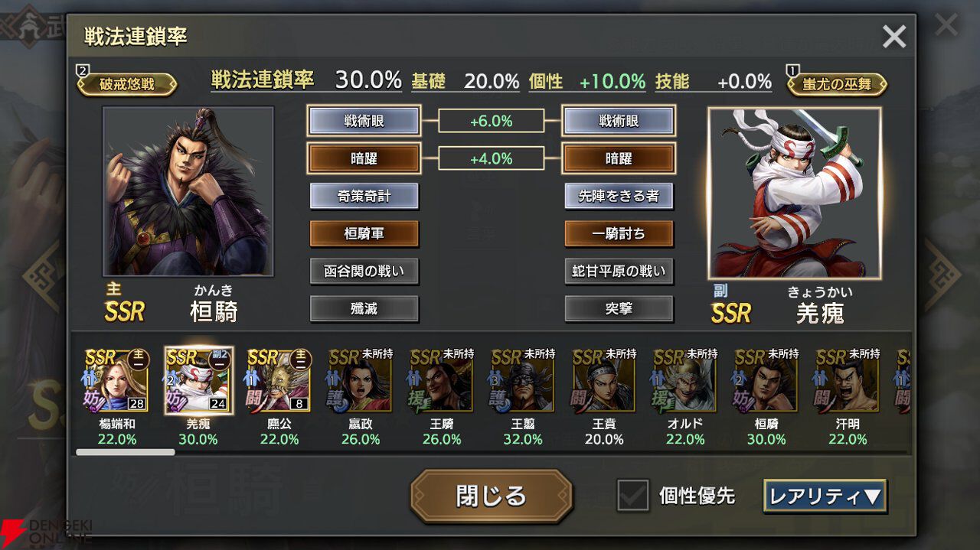The image size is (980, 550).
Task: Click the 閉じる button
Action: [x=492, y=496]
